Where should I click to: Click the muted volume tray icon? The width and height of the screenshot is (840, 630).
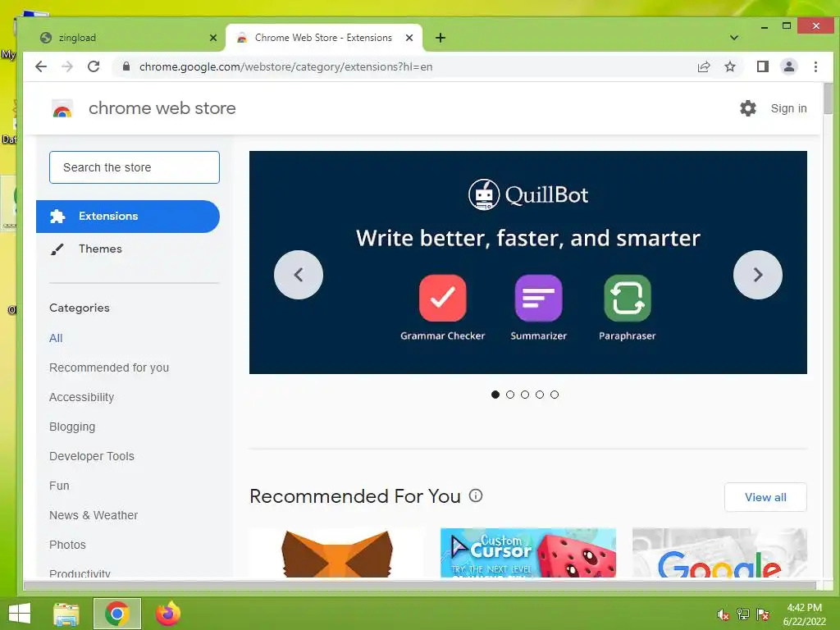click(x=723, y=614)
